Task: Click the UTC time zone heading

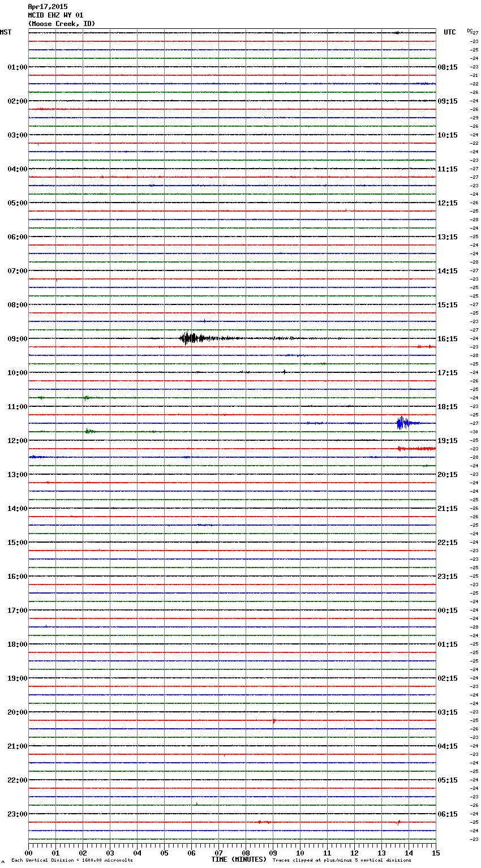Action: [450, 32]
